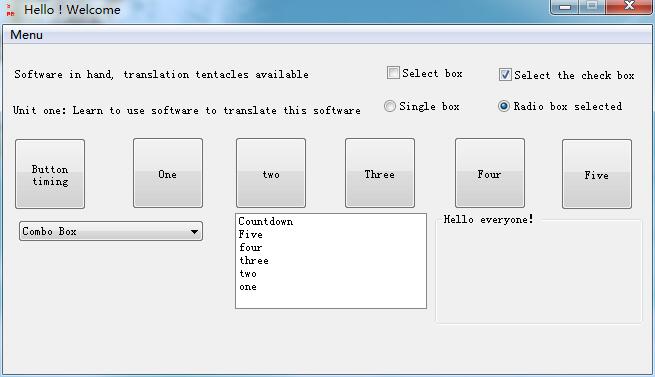Select 'four' in the list box

point(330,247)
